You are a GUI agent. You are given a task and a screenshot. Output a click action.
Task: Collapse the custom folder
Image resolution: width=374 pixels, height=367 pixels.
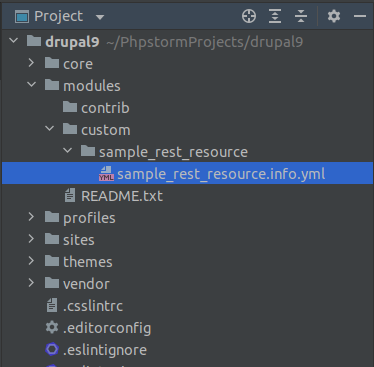(49, 129)
